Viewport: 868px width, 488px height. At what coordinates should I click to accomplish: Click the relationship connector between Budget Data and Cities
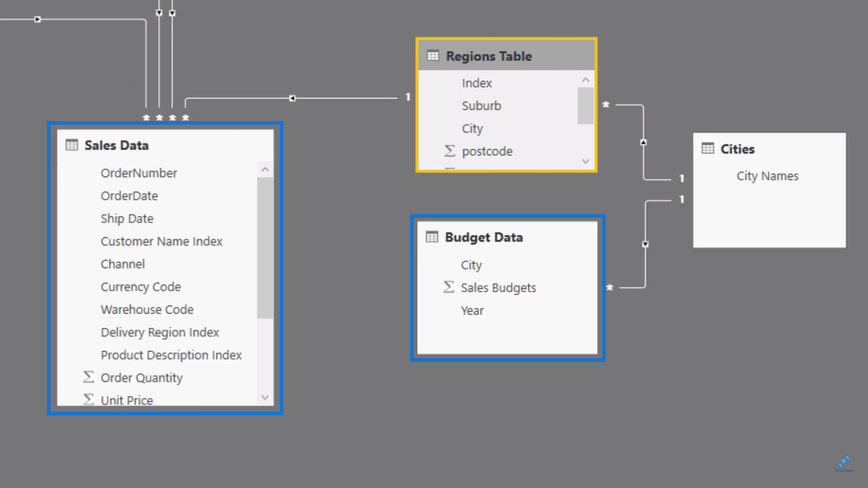coord(646,244)
